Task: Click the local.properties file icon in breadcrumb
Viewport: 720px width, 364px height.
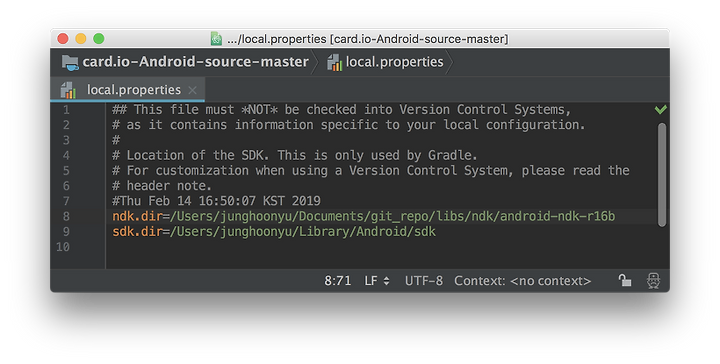Action: click(x=334, y=62)
